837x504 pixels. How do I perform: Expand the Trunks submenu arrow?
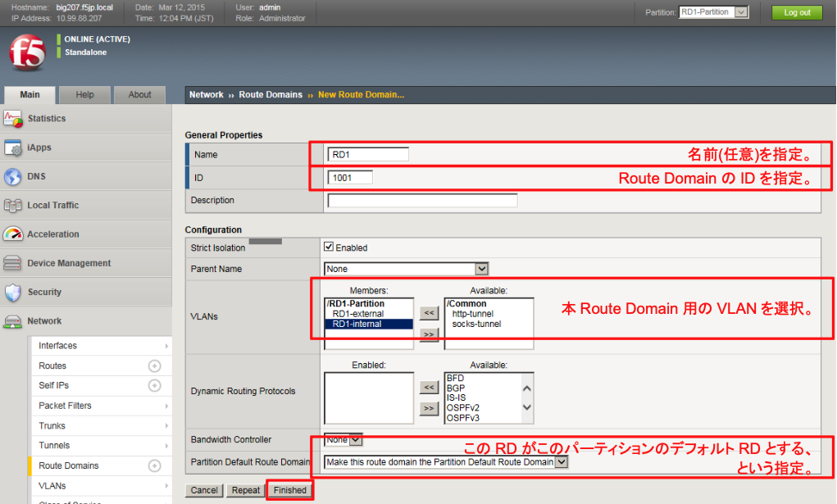click(166, 425)
